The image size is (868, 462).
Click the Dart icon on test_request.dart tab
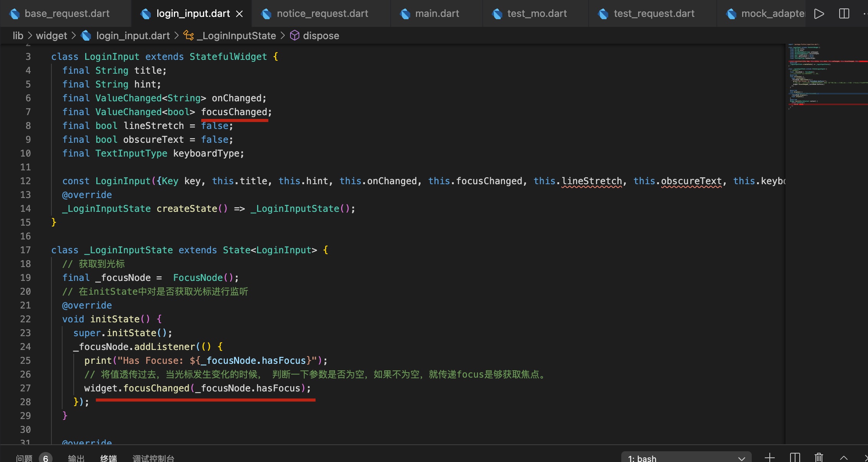pos(603,14)
